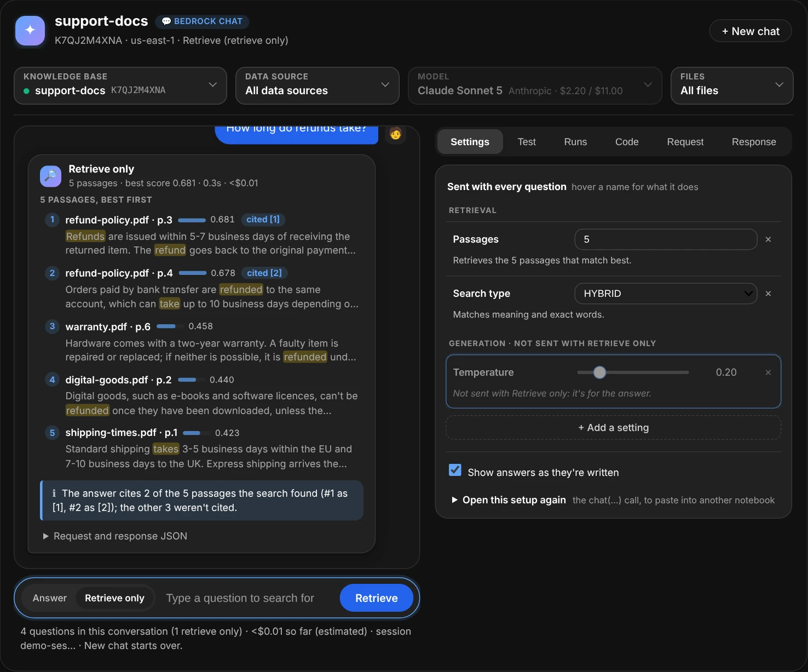The height and width of the screenshot is (672, 808).
Task: Click the Temperature slider handle
Action: tap(600, 372)
